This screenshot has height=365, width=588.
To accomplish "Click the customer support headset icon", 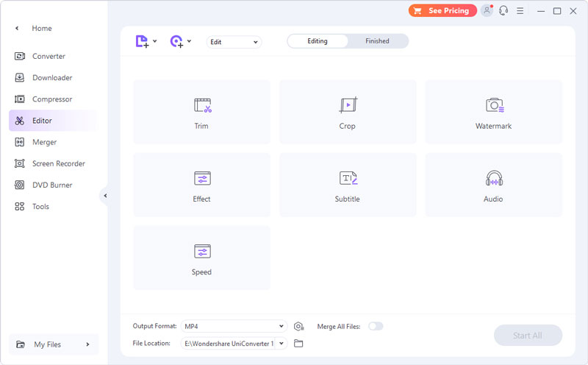I will click(x=503, y=11).
